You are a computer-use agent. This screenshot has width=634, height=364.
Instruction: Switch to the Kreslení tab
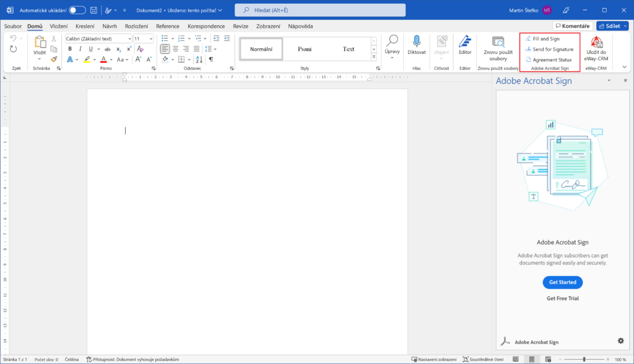[x=85, y=26]
